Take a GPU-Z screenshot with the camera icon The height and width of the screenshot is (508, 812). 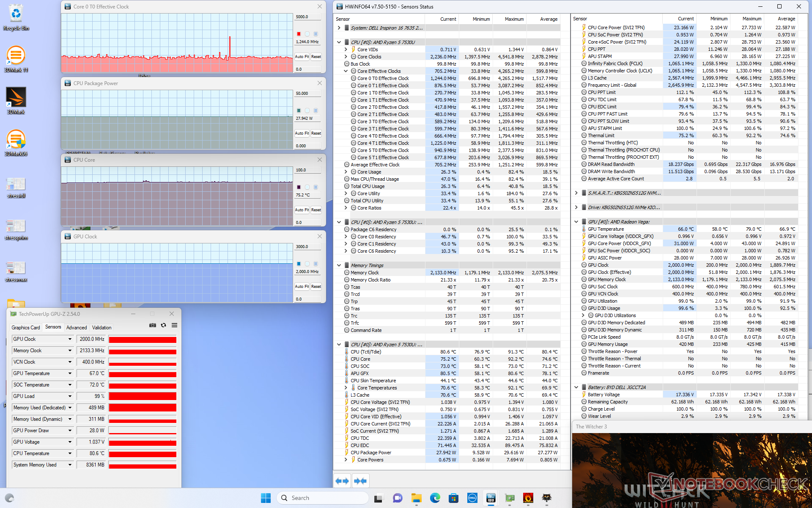[x=153, y=325]
